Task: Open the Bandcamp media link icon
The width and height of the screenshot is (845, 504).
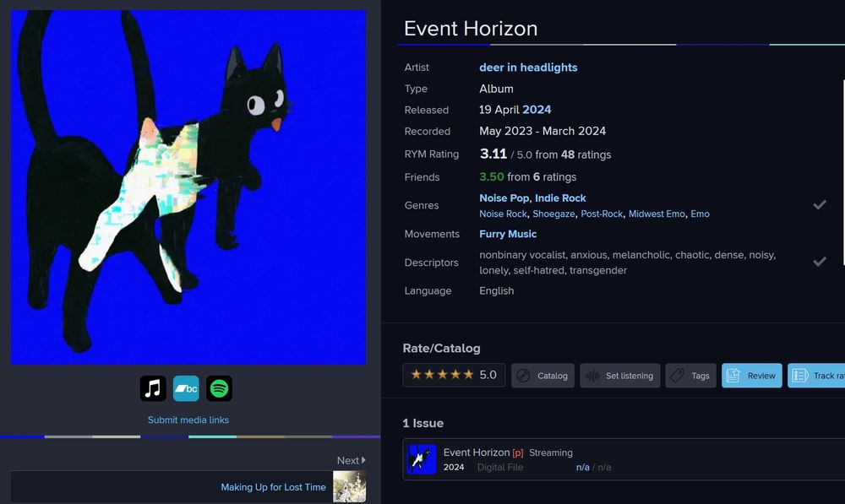Action: pyautogui.click(x=186, y=388)
